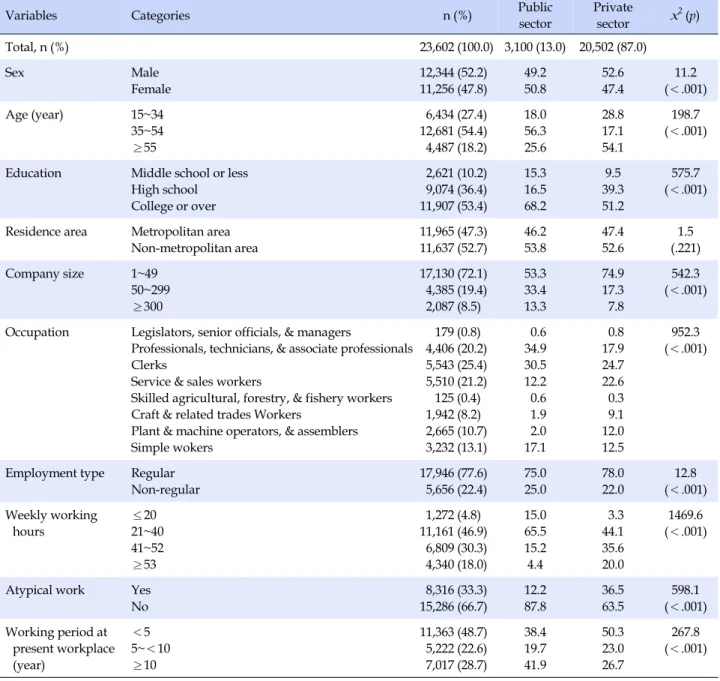Click the '15~34' age category
720x681 pixels.
pos(147,115)
